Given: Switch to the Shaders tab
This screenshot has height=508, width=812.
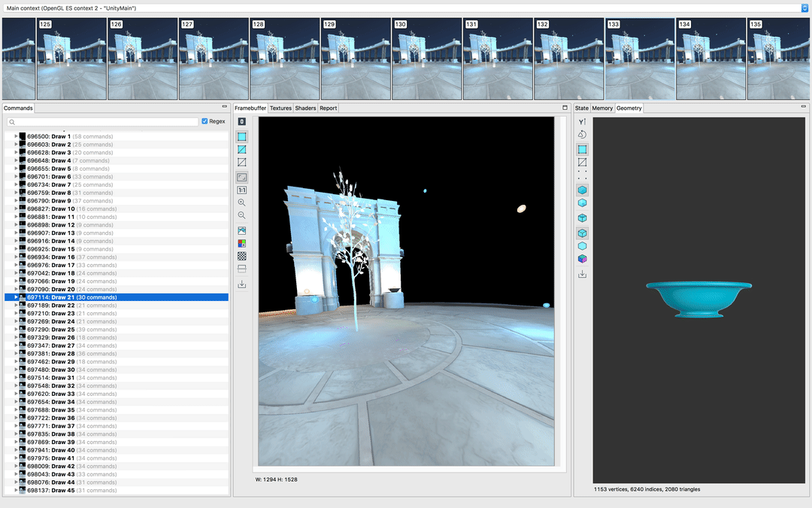Looking at the screenshot, I should coord(305,108).
